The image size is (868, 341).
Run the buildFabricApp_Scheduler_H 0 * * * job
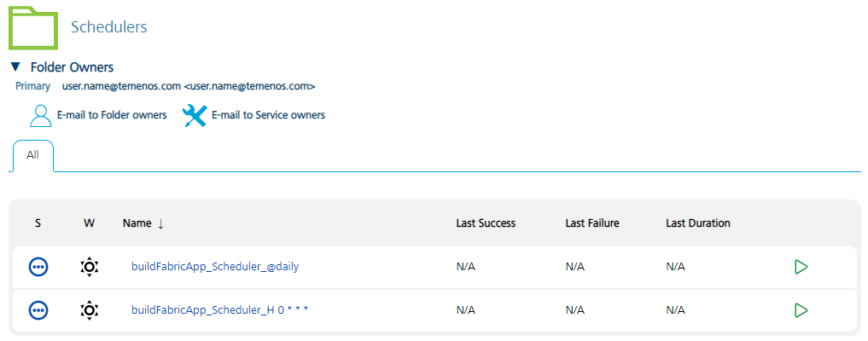[x=801, y=310]
